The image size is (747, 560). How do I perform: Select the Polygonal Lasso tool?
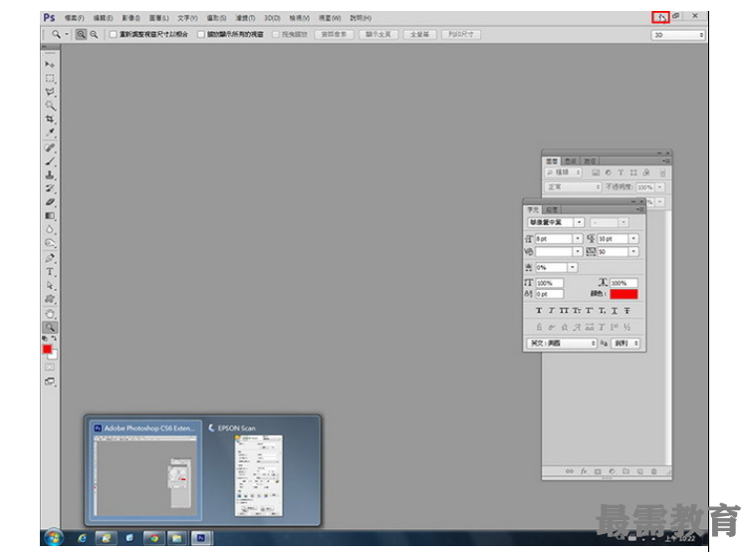(50, 92)
